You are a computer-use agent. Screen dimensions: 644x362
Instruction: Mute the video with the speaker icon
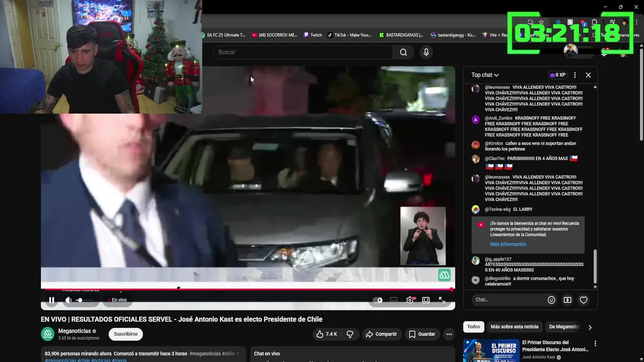(x=68, y=300)
